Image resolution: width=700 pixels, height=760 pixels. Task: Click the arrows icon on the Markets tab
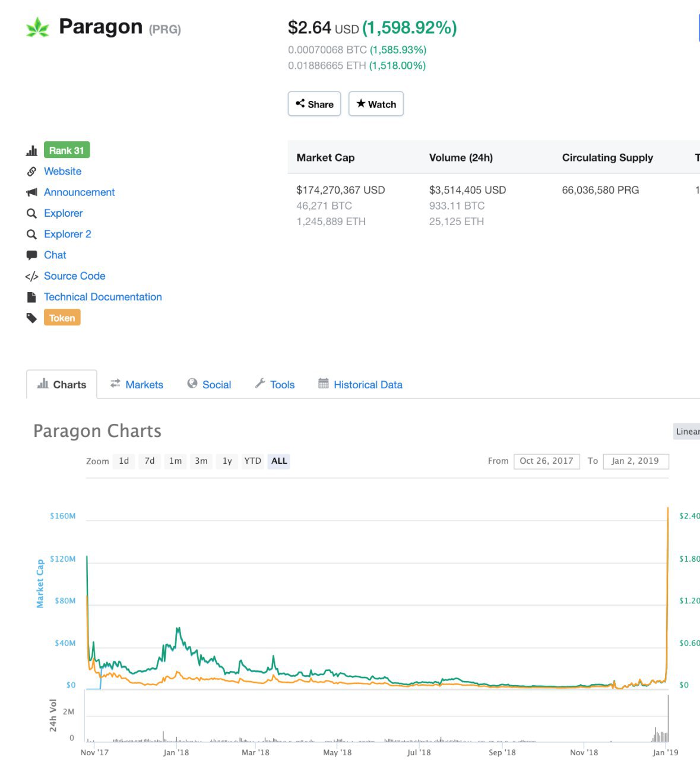pyautogui.click(x=115, y=384)
